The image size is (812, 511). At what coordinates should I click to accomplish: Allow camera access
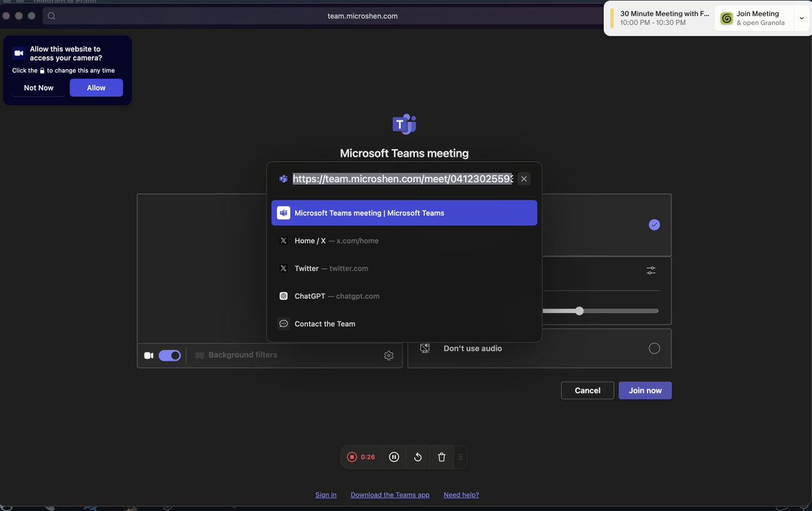coord(96,88)
